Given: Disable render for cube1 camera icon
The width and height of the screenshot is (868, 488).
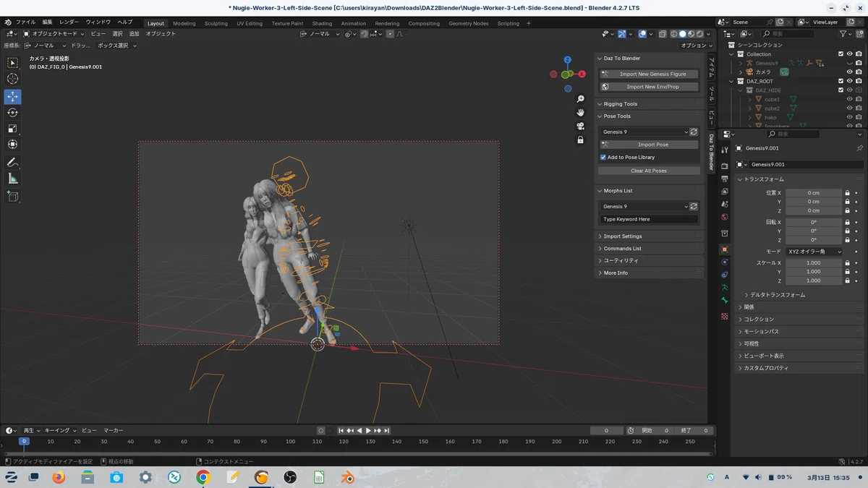Looking at the screenshot, I should (859, 99).
